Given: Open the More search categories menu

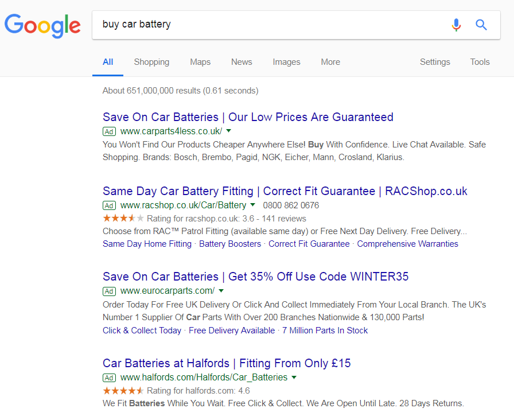Looking at the screenshot, I should (330, 62).
